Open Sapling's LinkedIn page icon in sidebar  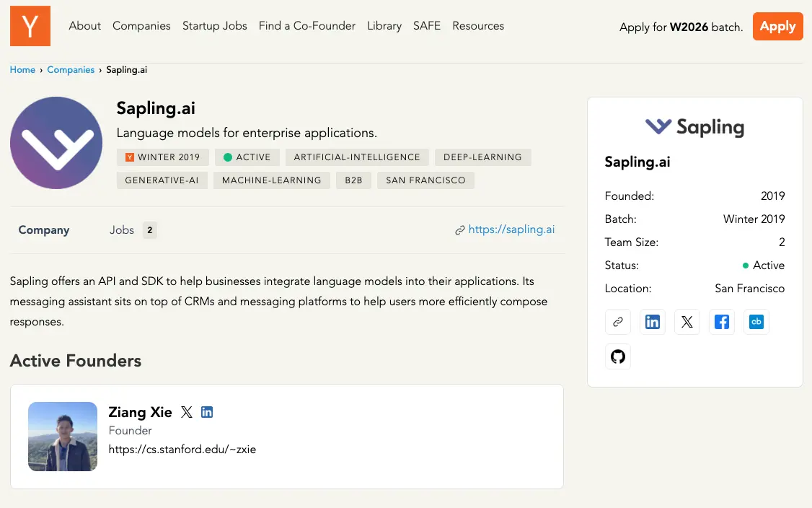click(652, 322)
